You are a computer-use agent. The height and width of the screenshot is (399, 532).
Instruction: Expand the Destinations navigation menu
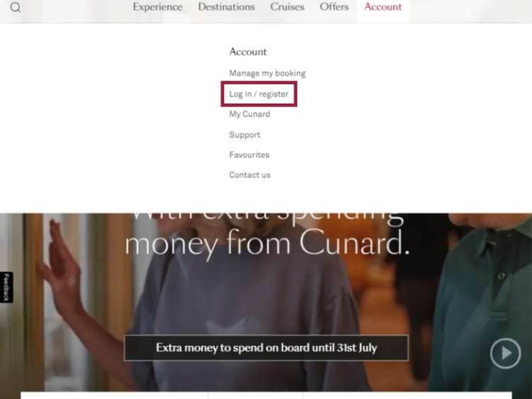pos(226,7)
